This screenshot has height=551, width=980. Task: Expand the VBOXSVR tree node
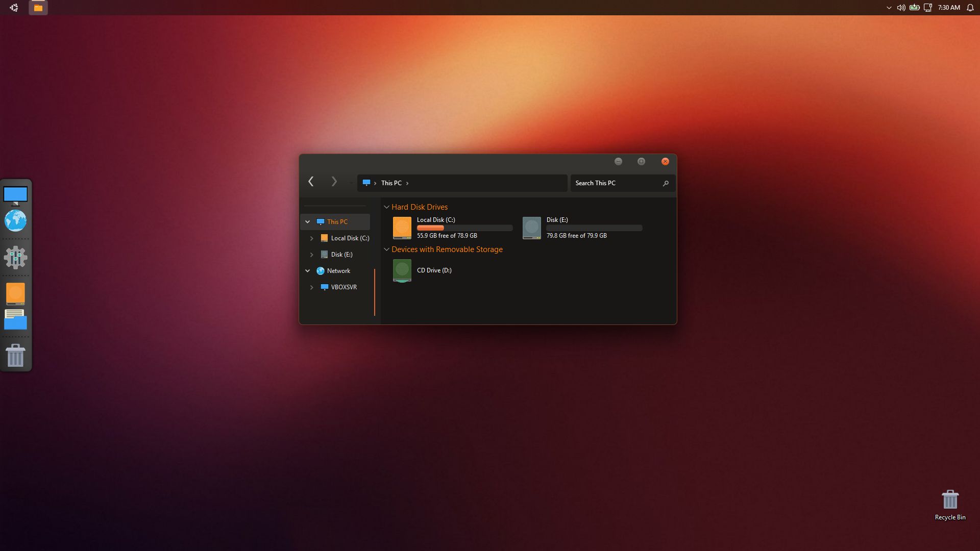coord(311,287)
